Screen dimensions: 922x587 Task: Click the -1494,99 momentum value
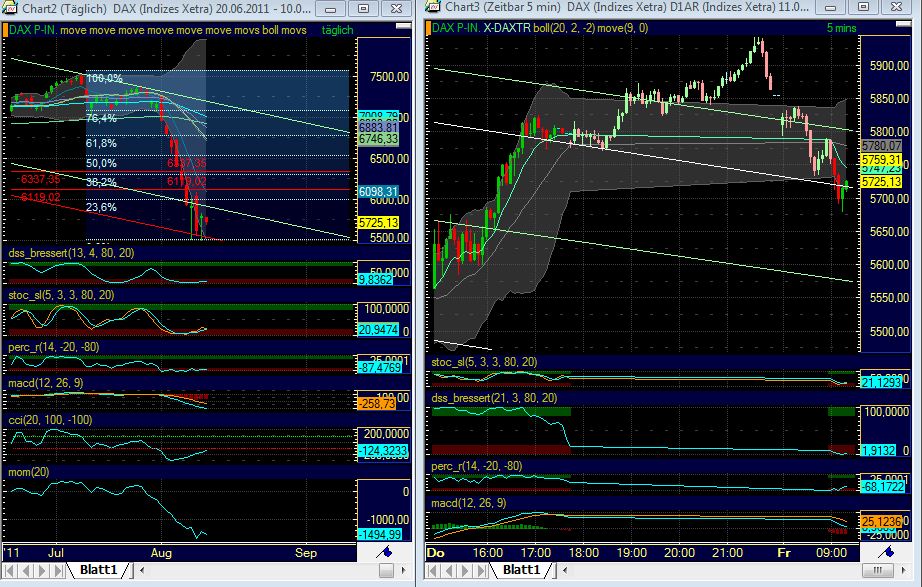tap(380, 534)
